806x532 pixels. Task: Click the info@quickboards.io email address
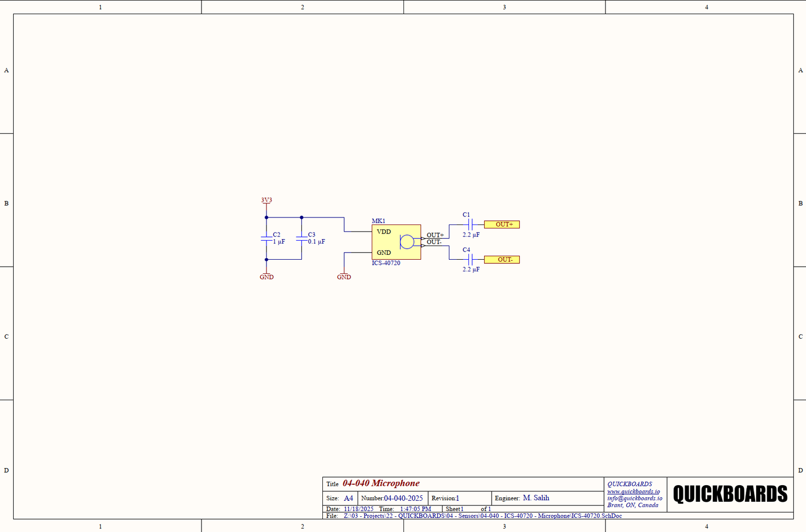pyautogui.click(x=635, y=498)
